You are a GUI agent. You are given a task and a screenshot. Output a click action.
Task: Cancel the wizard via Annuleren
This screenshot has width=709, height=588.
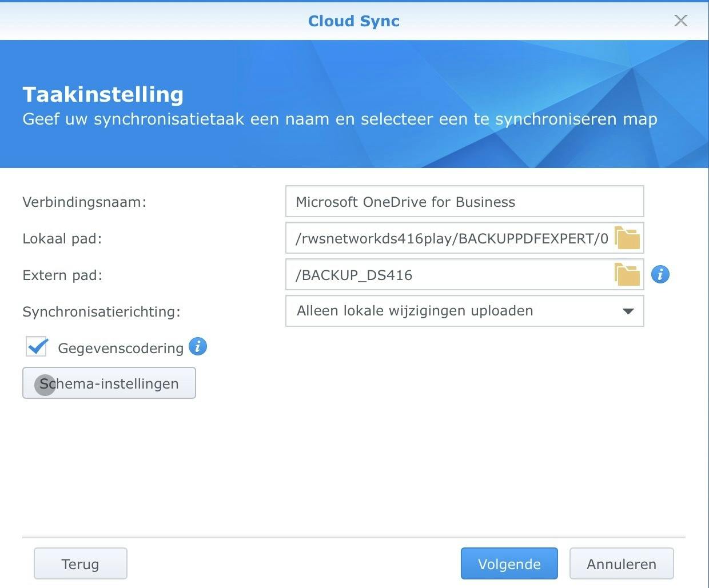621,564
